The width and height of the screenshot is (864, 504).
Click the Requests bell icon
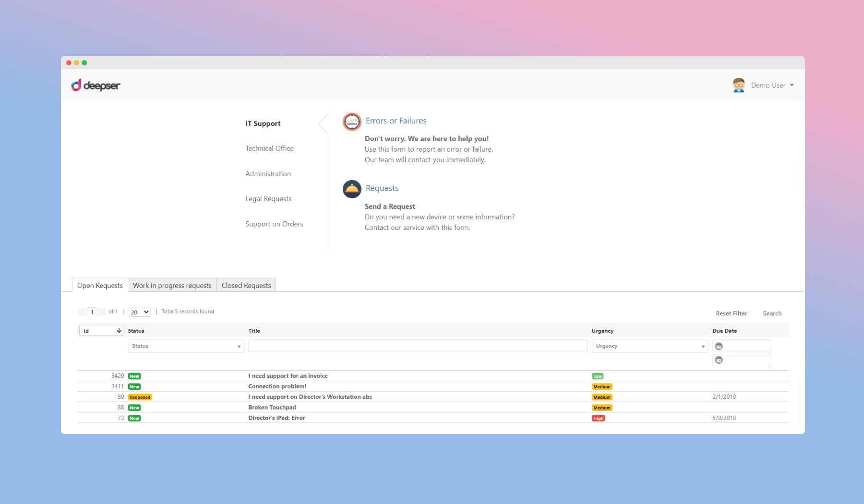point(352,189)
